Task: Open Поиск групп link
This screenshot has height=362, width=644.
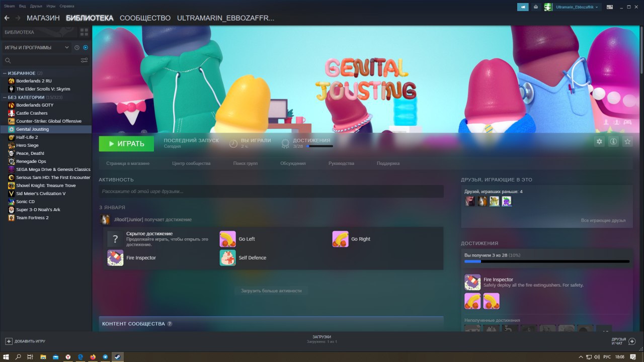Action: 246,163
